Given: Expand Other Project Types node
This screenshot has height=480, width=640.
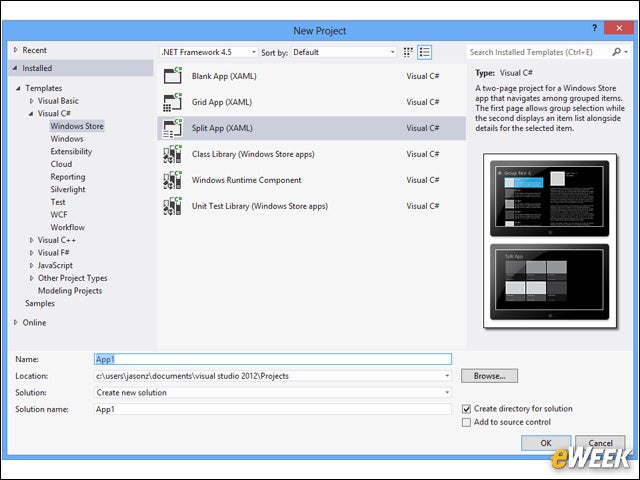Looking at the screenshot, I should (31, 278).
